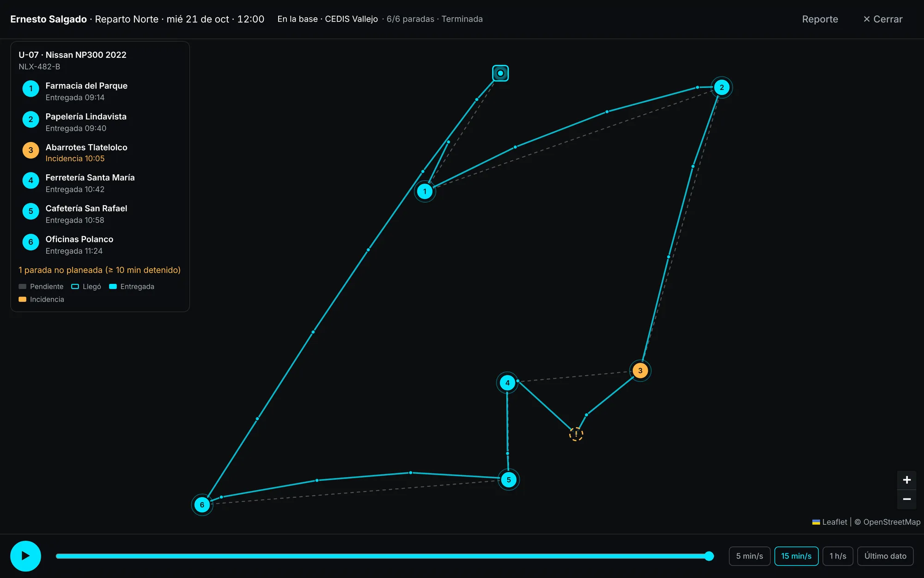Jump to Último dato
This screenshot has width=924, height=578.
coord(885,556)
